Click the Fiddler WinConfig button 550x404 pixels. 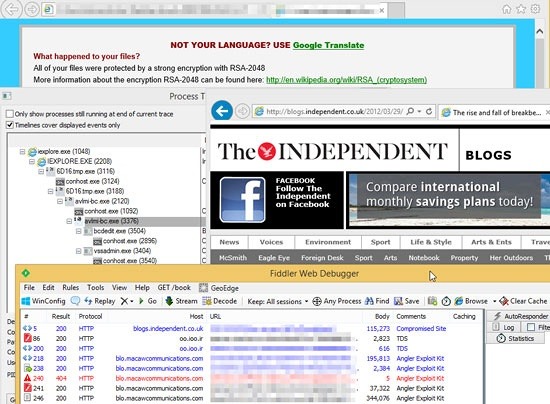coord(43,301)
